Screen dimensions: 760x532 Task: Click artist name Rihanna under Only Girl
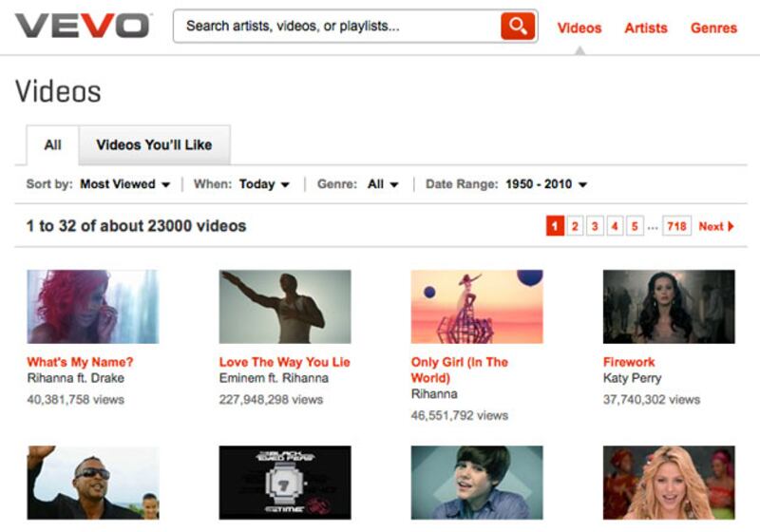[x=434, y=394]
